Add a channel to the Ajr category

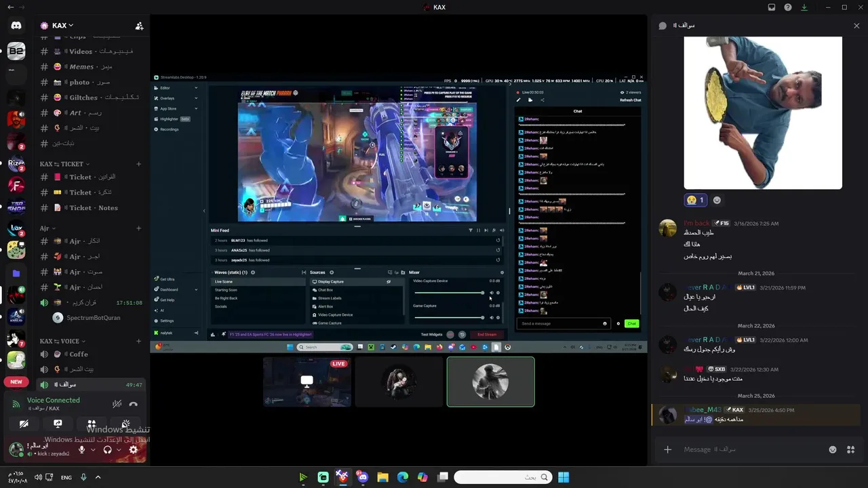[138, 228]
